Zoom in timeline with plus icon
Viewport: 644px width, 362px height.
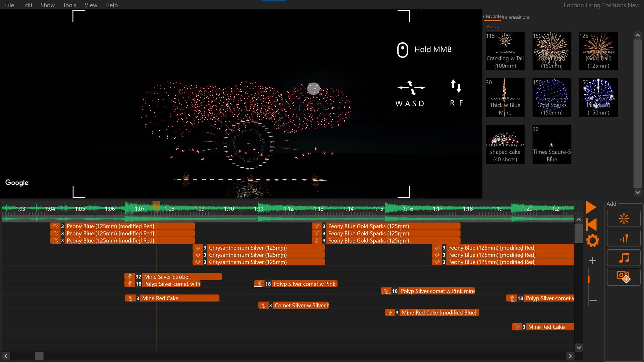point(593,261)
